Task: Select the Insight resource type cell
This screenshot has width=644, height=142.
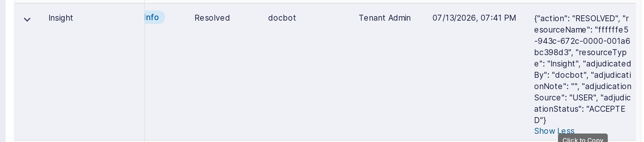Action: pyautogui.click(x=61, y=18)
